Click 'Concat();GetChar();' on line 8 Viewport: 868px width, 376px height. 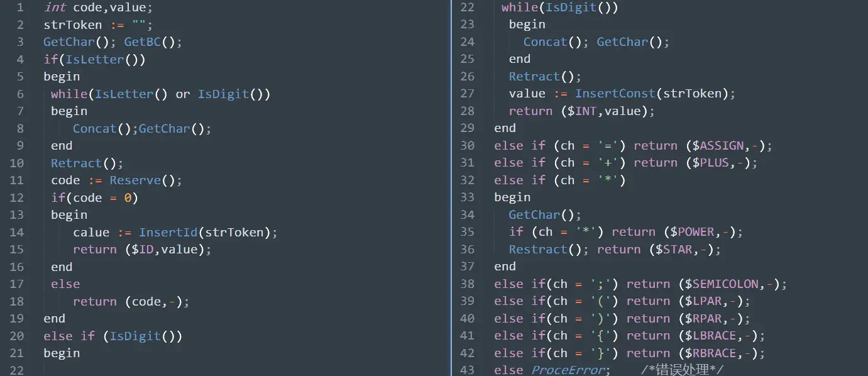(x=143, y=129)
